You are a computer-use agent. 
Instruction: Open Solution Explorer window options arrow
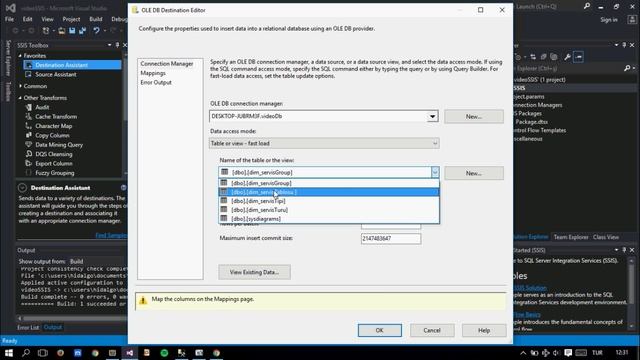coord(616,45)
